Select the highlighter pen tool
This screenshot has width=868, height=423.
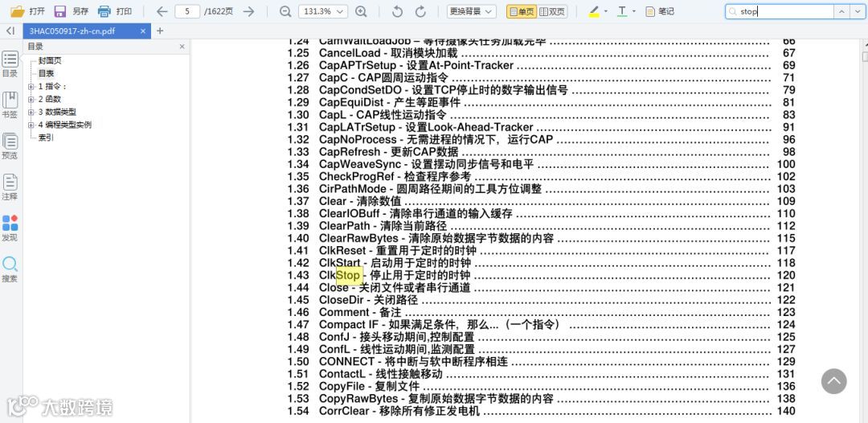tap(594, 11)
